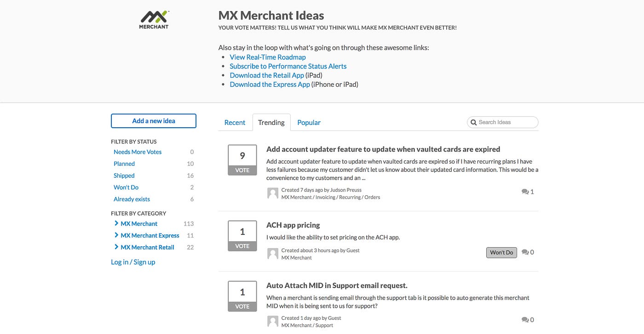Filter by the MX Merchant Retail category
Screen dimensions: 644x334
[x=147, y=248]
